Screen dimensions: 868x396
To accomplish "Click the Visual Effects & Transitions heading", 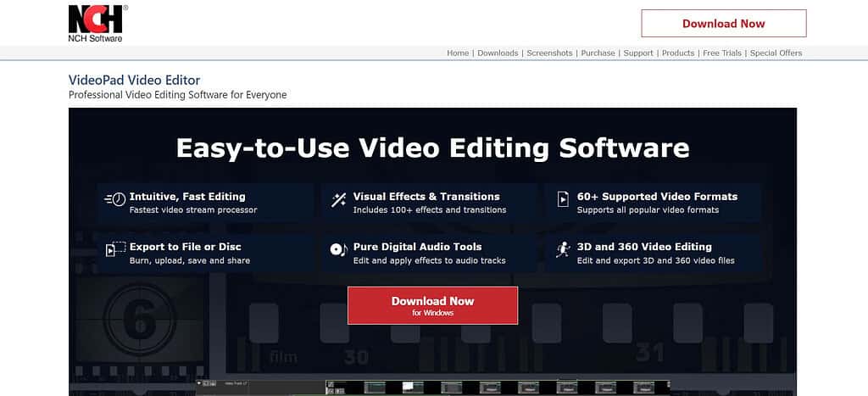I will click(426, 197).
